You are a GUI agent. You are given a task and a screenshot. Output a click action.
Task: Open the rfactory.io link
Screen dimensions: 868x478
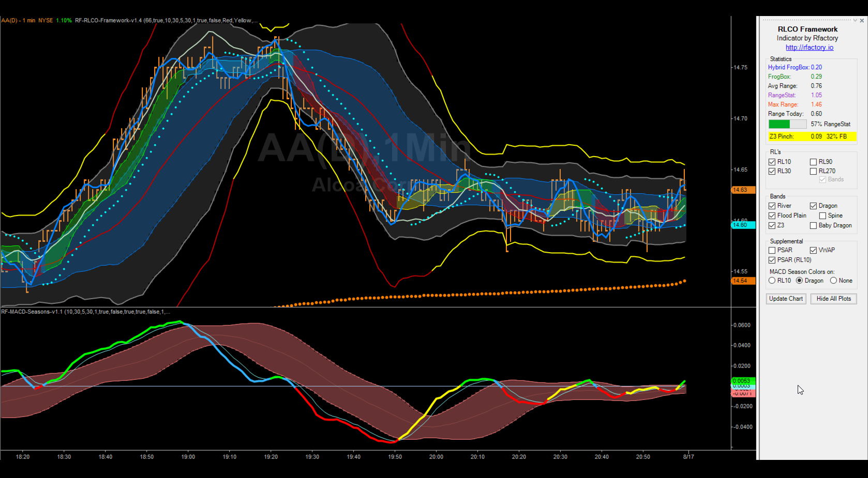(x=809, y=48)
